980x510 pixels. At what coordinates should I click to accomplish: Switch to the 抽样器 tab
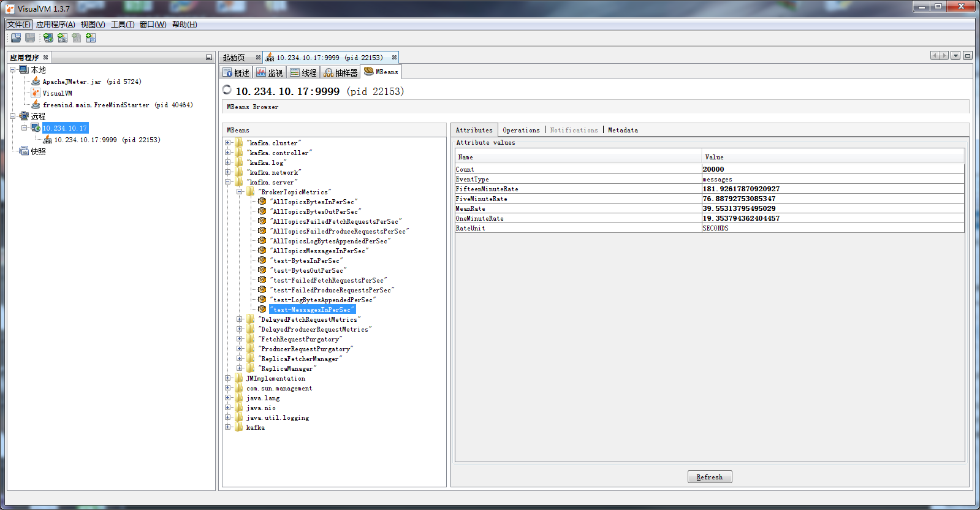click(341, 72)
